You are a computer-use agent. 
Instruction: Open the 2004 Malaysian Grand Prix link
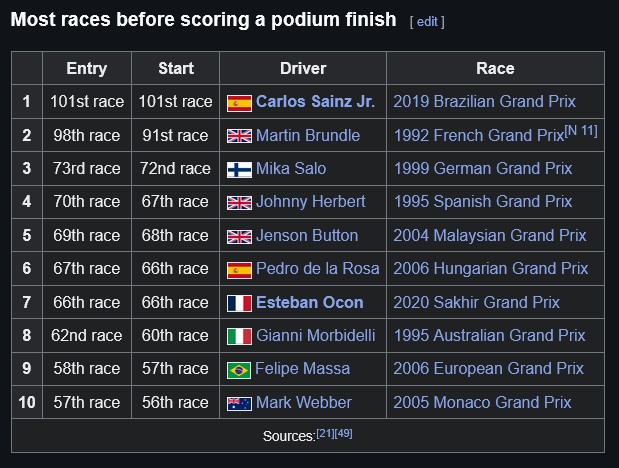pos(490,236)
